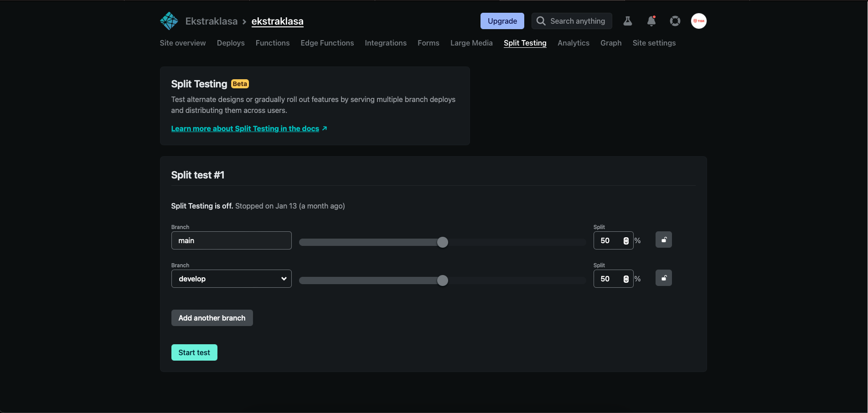Open the Netlify Labs flask icon
The image size is (868, 413).
(628, 21)
